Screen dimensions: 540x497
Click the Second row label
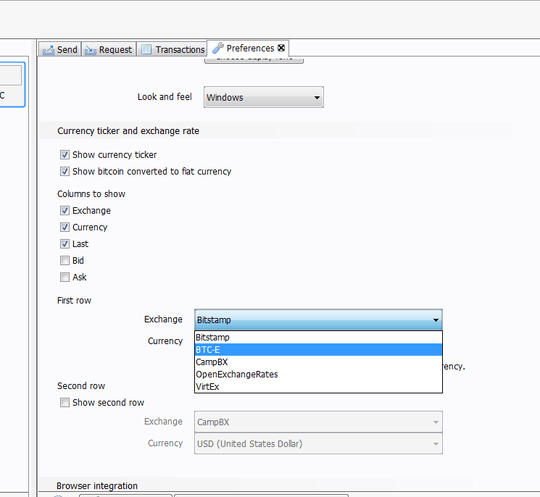click(81, 386)
